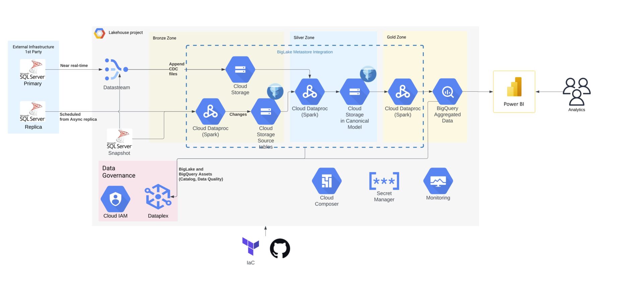Select the Cloud IAM shield icon
This screenshot has height=290, width=644.
click(115, 199)
